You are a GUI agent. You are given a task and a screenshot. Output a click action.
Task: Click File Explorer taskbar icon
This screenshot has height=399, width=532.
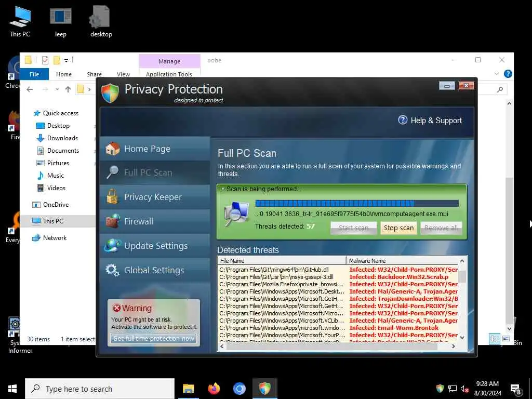188,389
